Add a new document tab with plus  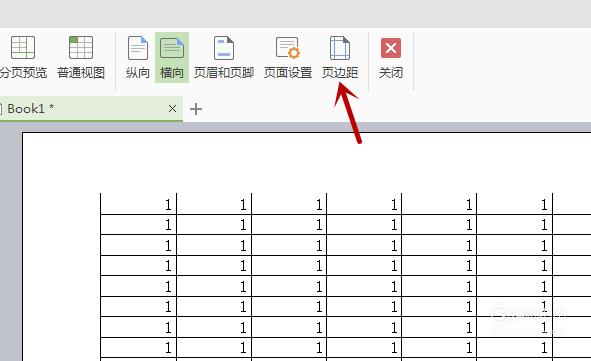(x=196, y=109)
